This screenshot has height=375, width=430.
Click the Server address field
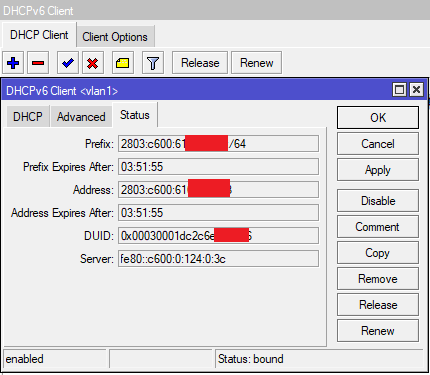click(218, 259)
